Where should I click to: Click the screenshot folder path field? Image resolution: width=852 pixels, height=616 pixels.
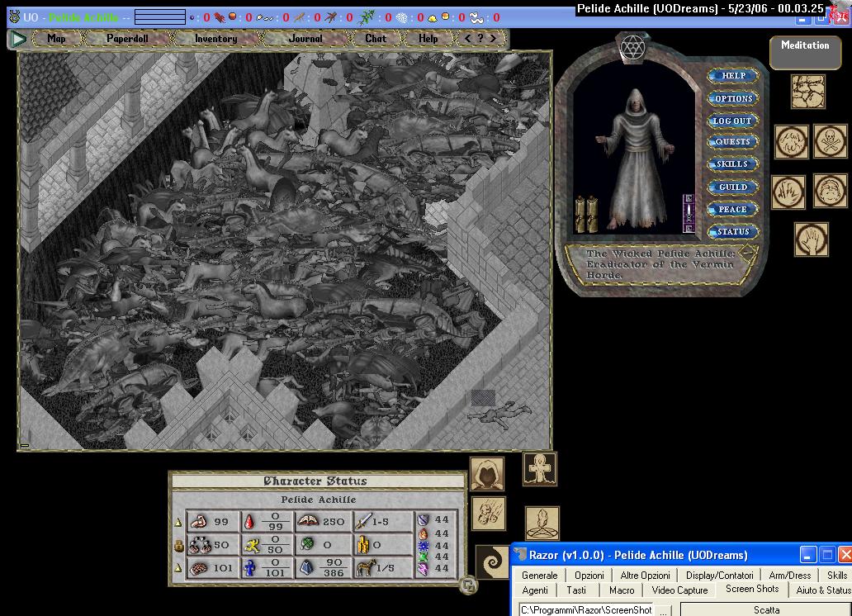(587, 610)
